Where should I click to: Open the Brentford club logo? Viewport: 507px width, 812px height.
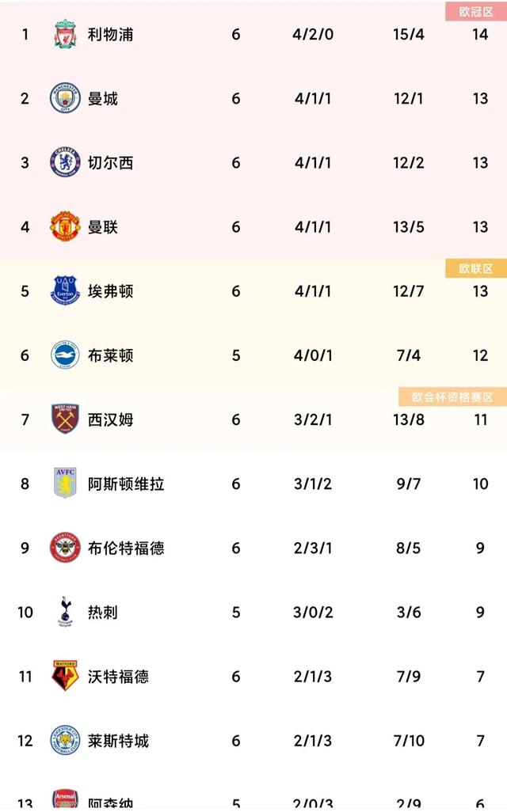[x=65, y=547]
